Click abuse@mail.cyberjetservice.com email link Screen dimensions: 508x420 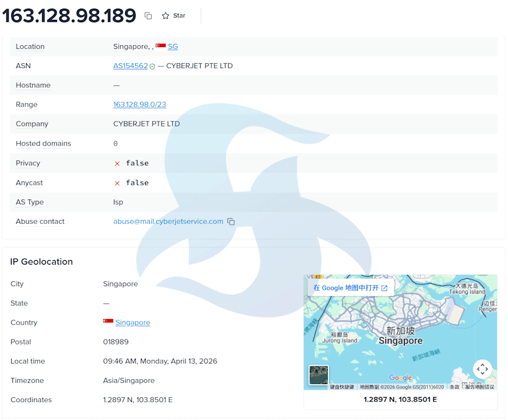click(168, 221)
